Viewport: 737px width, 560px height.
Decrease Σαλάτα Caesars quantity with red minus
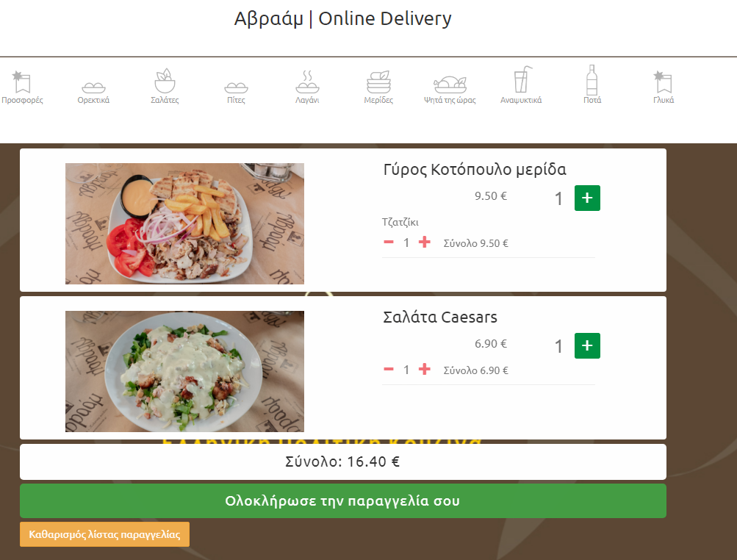[x=389, y=369]
